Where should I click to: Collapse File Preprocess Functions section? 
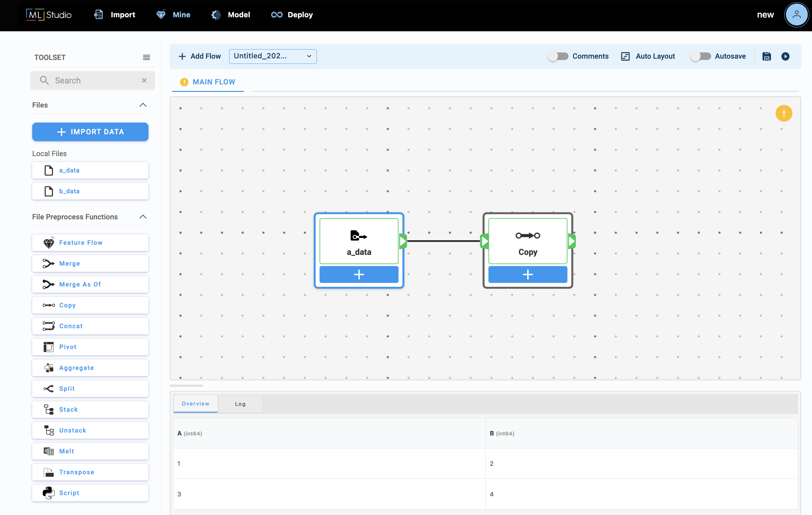pos(143,217)
